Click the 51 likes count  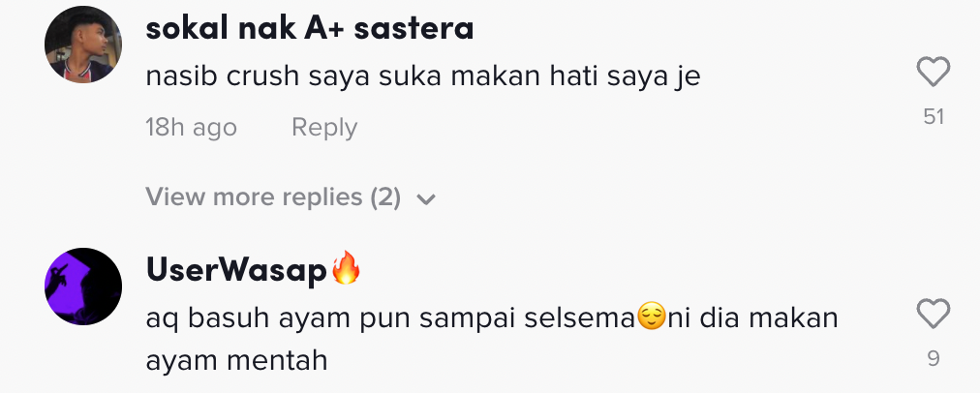pos(934,117)
